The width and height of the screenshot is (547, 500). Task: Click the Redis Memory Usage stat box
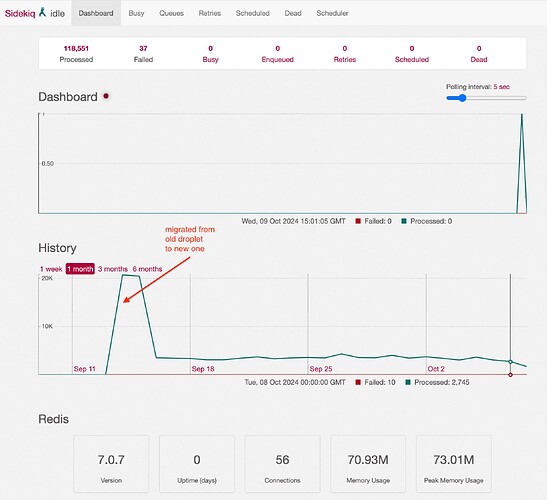[368, 464]
